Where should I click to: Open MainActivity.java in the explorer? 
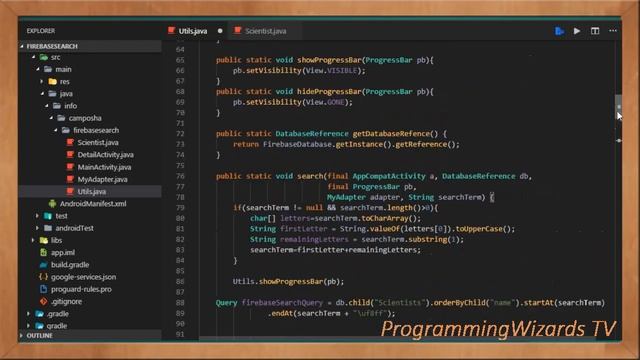point(104,167)
